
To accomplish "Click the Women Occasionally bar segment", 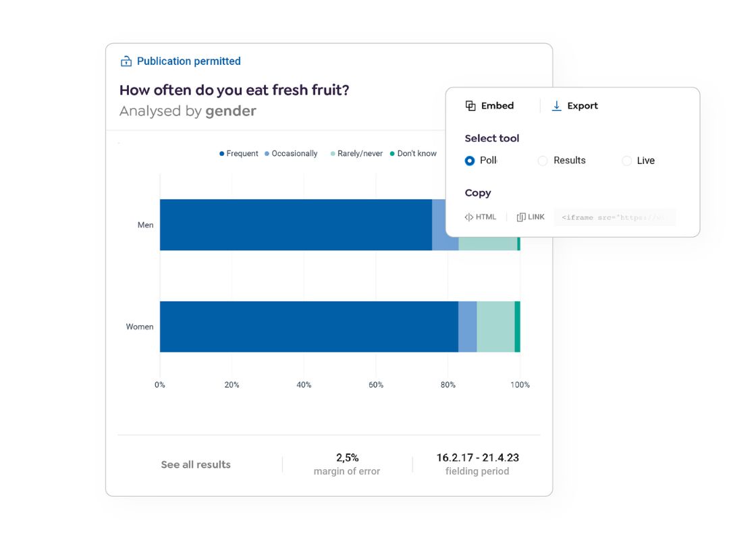I will (x=467, y=327).
